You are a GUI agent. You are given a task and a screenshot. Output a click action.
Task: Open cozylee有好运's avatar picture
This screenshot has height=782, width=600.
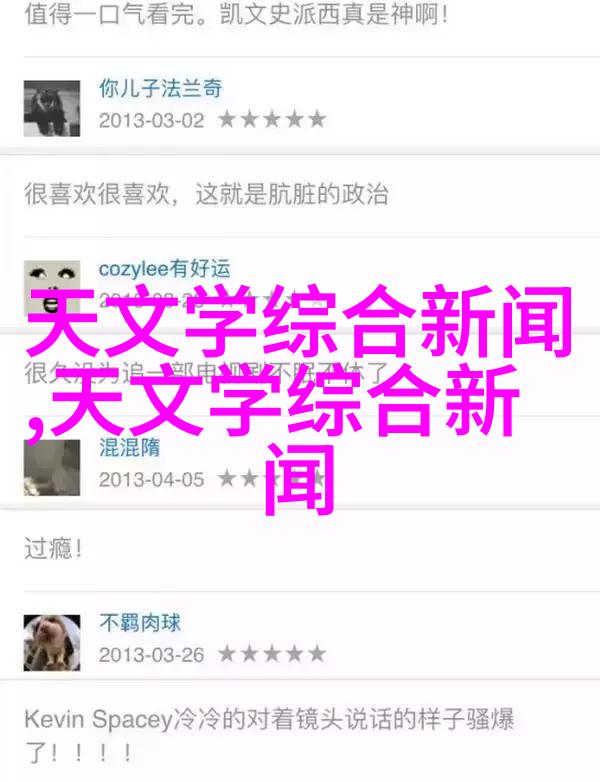(52, 288)
